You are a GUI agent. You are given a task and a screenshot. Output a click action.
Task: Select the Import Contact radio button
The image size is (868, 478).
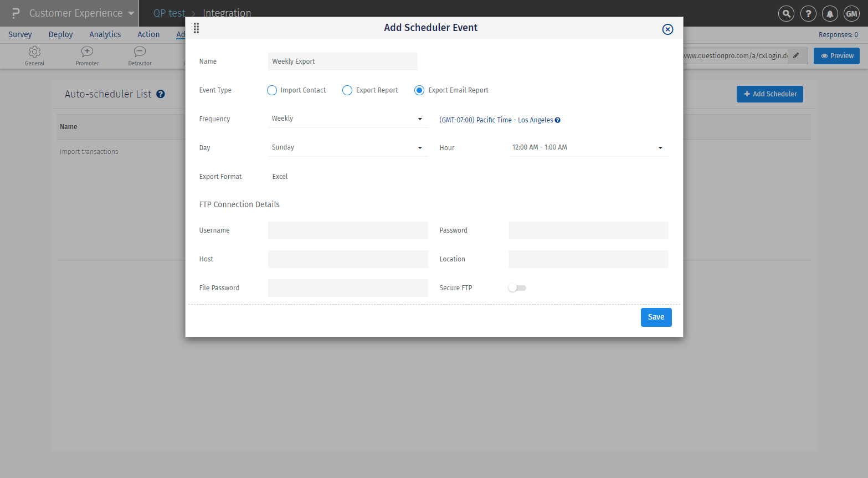pyautogui.click(x=272, y=90)
